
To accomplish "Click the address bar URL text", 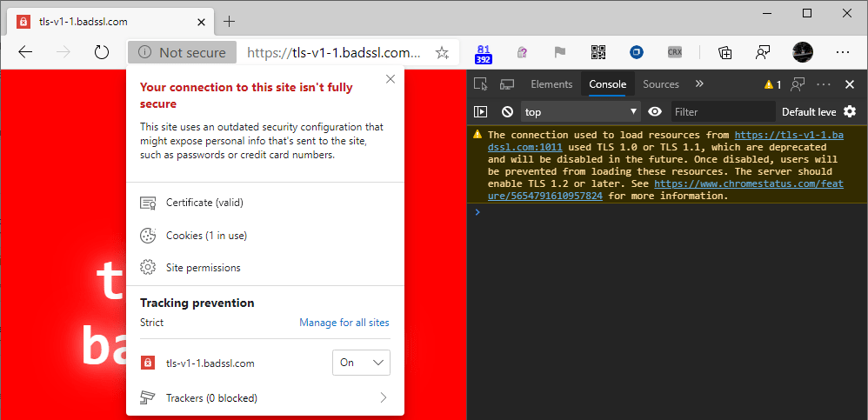I will click(334, 52).
